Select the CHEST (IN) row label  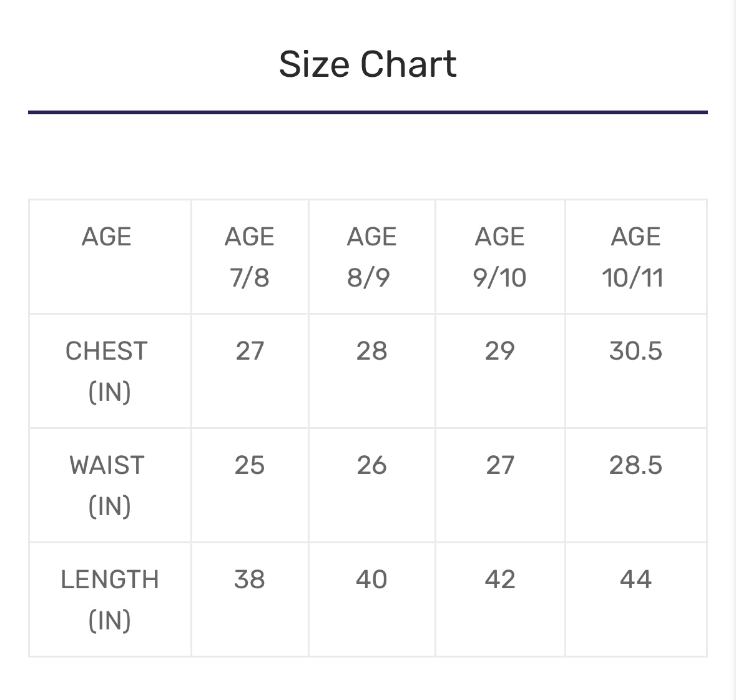pos(107,371)
